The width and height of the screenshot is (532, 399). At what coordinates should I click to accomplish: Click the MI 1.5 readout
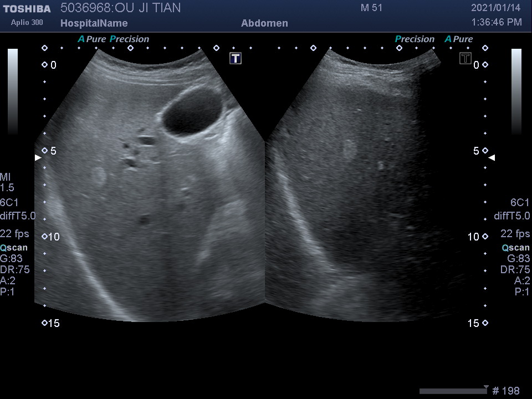[7, 182]
